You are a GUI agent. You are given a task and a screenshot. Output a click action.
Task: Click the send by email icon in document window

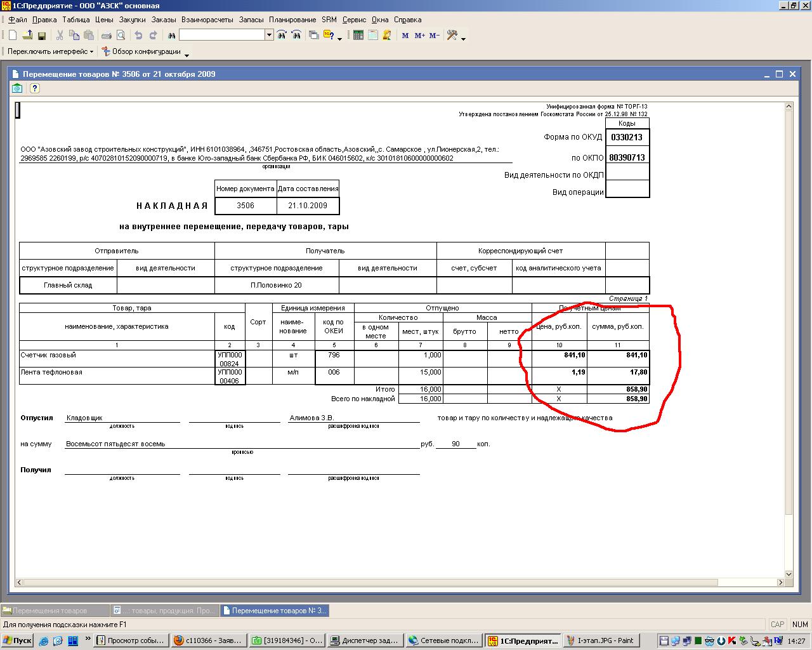17,88
